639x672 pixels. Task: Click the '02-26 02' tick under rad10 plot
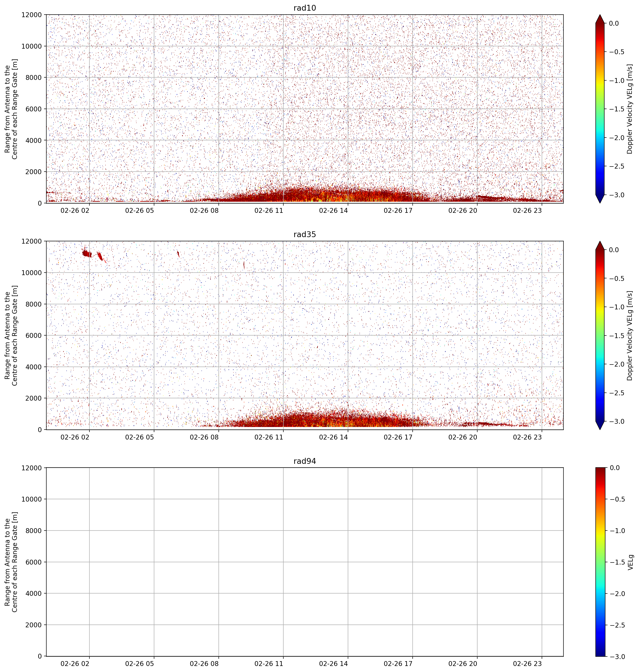point(75,210)
